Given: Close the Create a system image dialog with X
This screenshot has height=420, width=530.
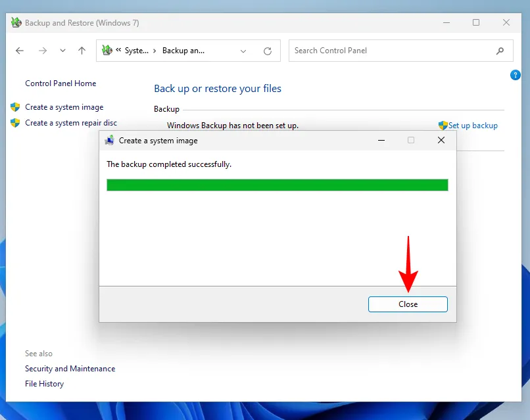Looking at the screenshot, I should [441, 140].
